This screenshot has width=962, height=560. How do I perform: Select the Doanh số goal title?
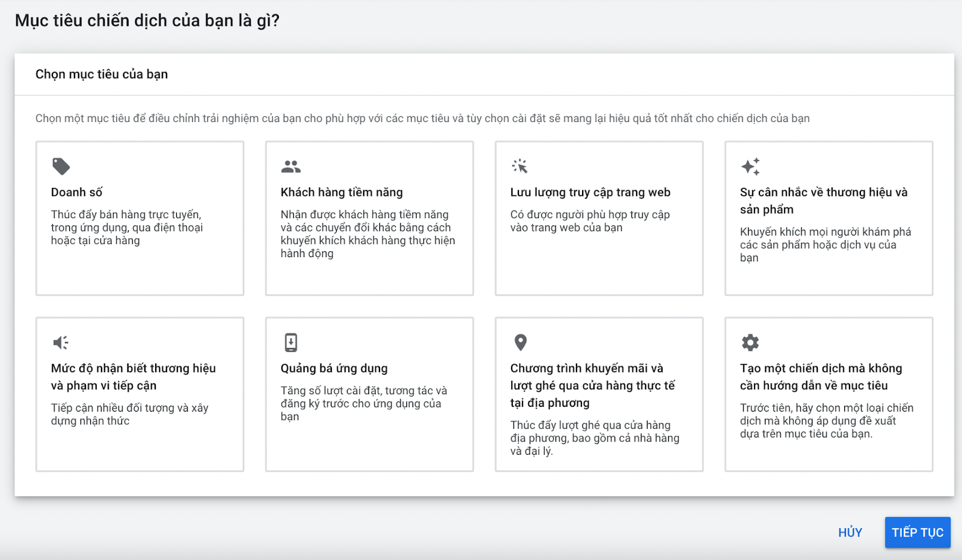point(77,192)
